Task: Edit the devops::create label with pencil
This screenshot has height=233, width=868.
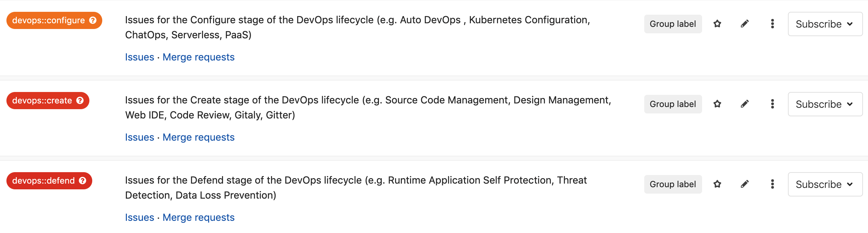Action: tap(745, 104)
